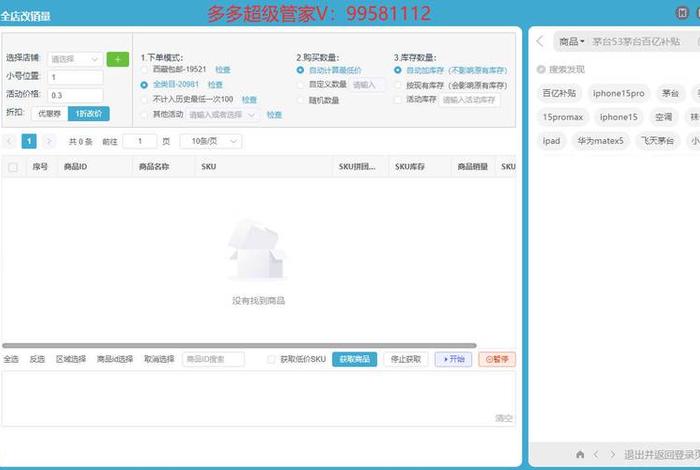
Task: Click the browser forward arrow in the bottom bar
Action: pos(612,454)
